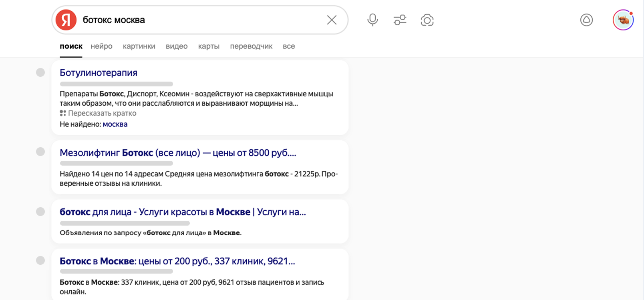Click the greyed URL under 'ботокс для лица'
The image size is (644, 300).
coord(125,223)
